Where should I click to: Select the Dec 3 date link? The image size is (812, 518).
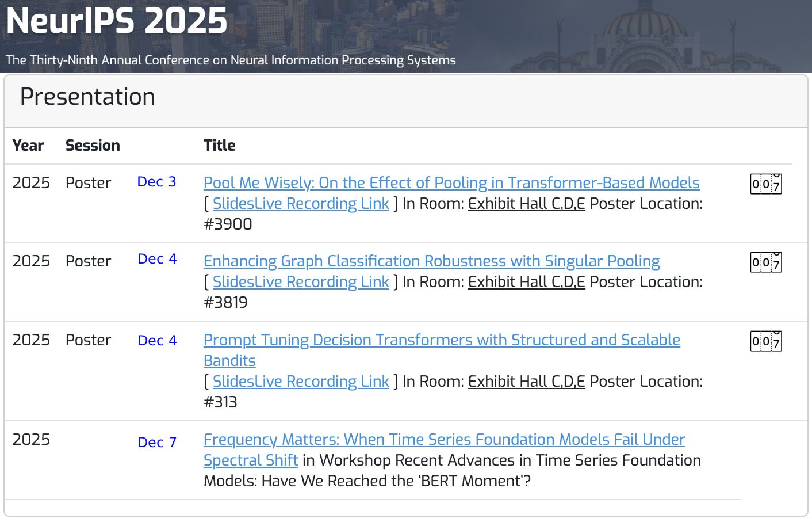156,182
